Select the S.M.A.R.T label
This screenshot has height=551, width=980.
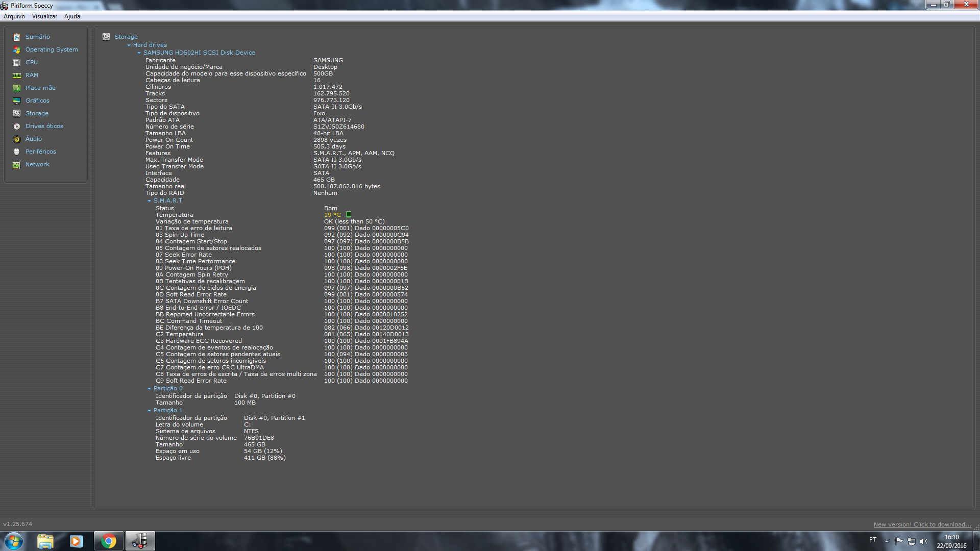(168, 201)
